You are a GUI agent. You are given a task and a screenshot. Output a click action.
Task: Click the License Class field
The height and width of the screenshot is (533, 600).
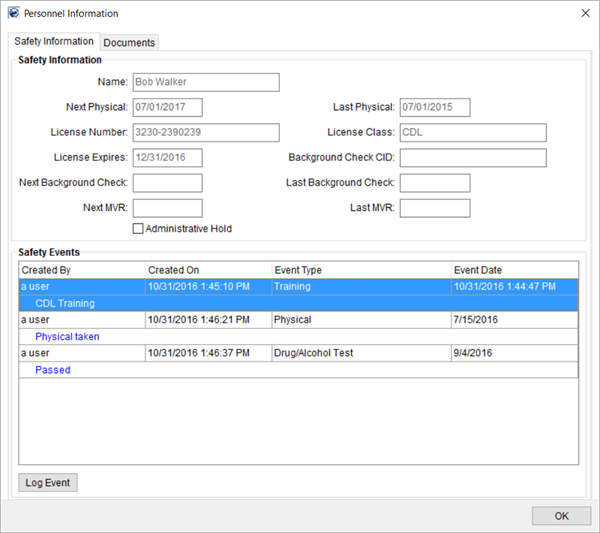tap(472, 133)
